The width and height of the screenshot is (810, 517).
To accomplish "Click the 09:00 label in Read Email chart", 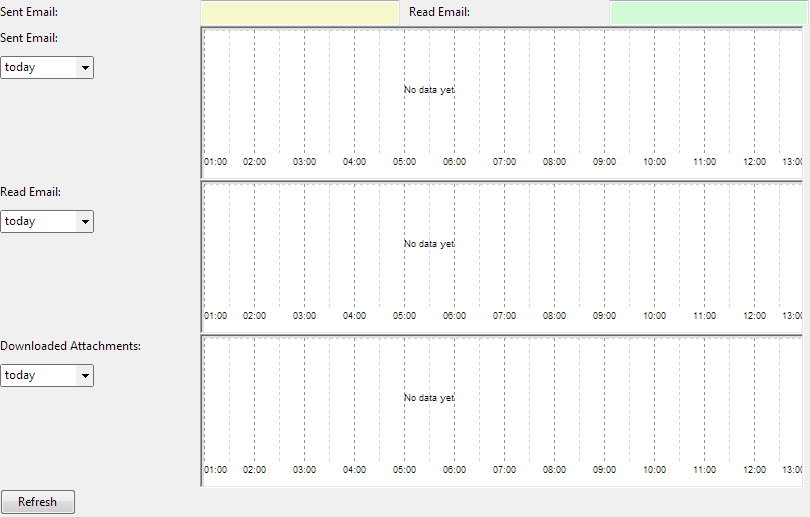I will pyautogui.click(x=604, y=316).
